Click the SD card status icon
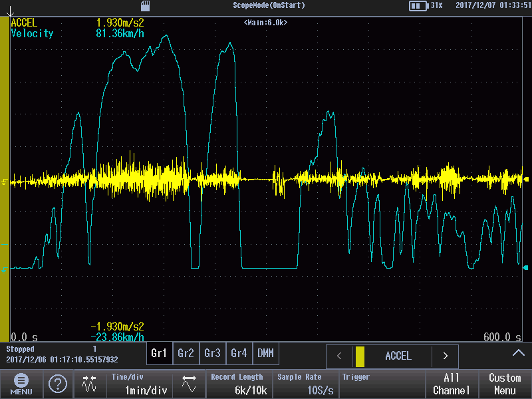Screen dimensions: 532x399 point(146,5)
